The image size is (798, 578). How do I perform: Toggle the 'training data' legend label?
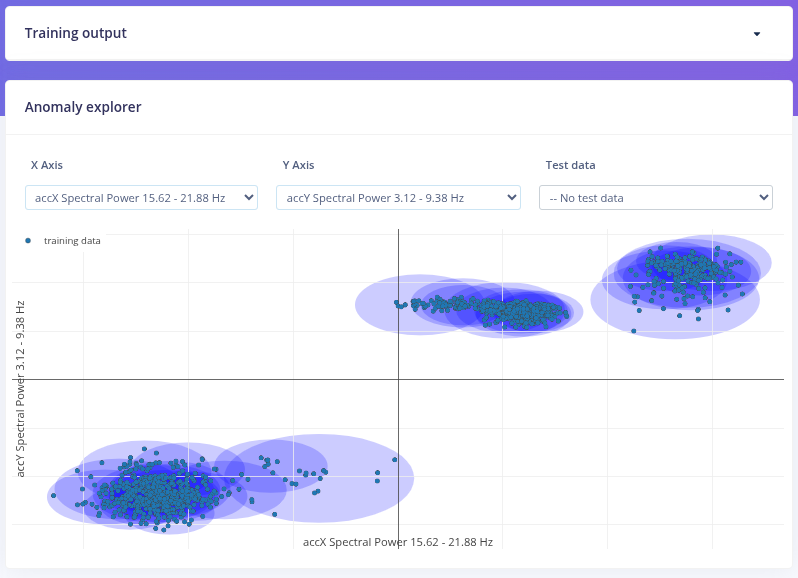point(72,240)
